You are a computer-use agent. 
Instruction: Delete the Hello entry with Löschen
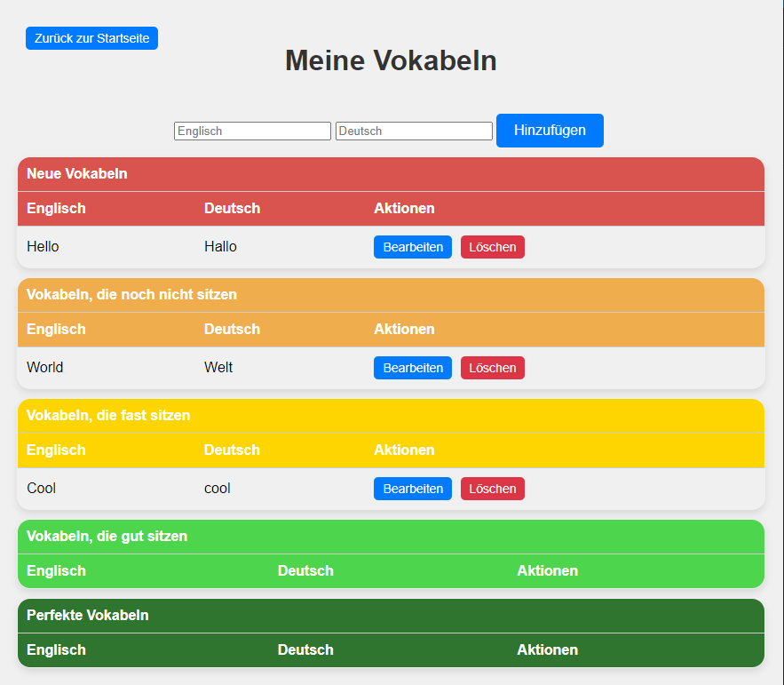492,247
